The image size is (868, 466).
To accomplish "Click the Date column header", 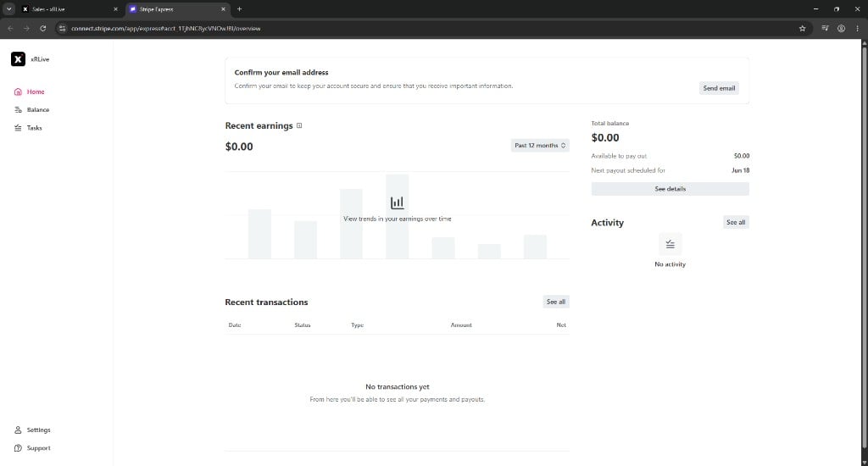I will tap(235, 325).
